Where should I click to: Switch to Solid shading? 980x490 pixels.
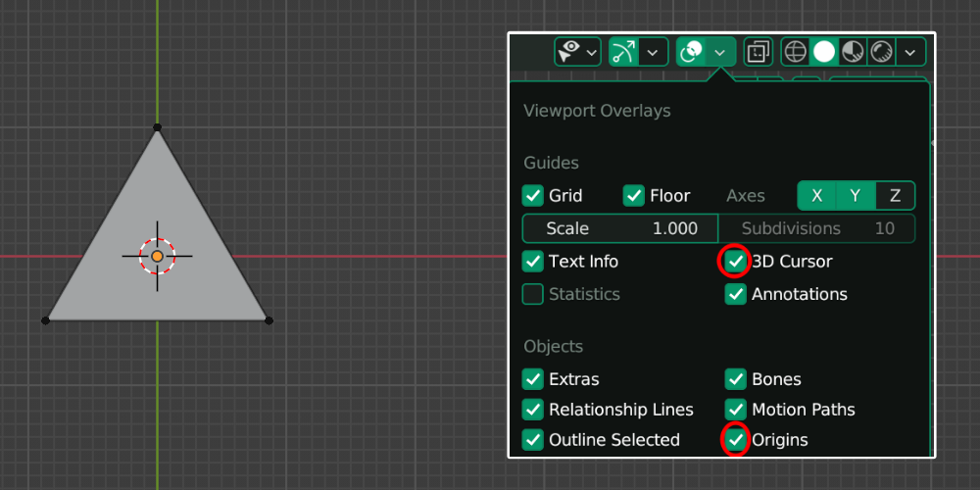pyautogui.click(x=824, y=52)
